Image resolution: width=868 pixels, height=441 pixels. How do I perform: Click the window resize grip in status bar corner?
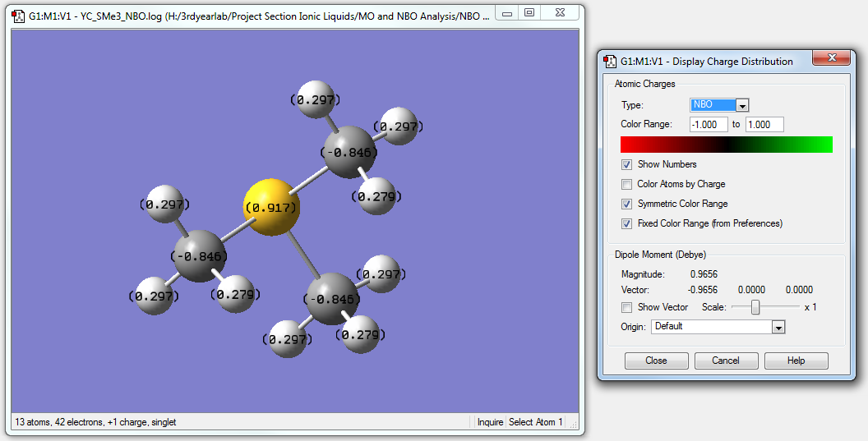(x=574, y=425)
